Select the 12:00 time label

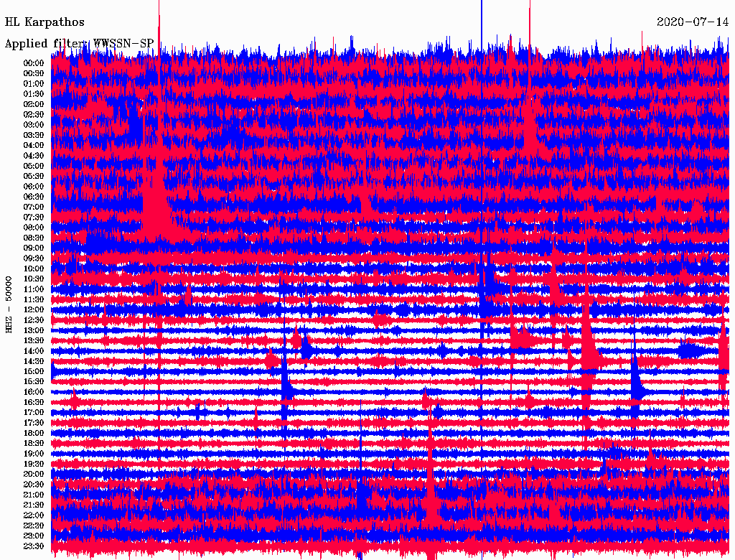coord(34,310)
